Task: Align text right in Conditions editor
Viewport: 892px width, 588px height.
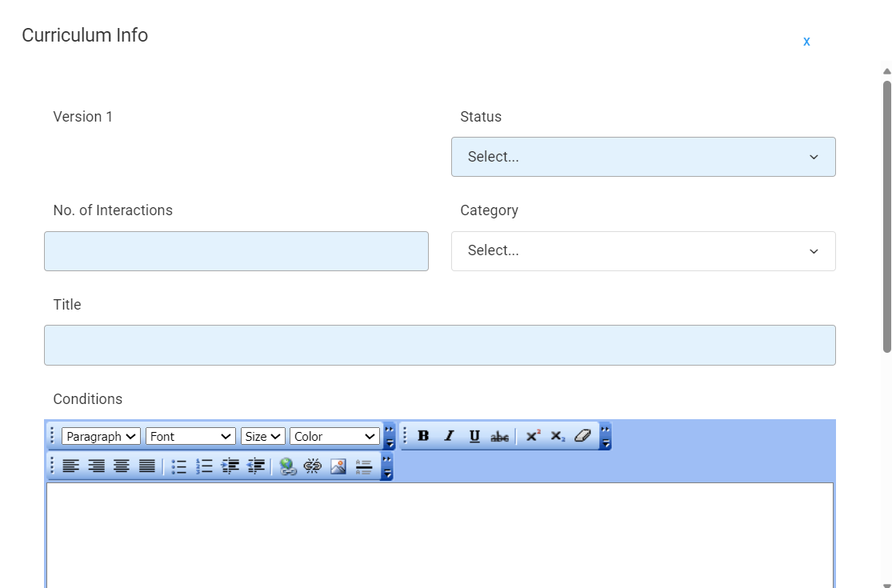Action: click(96, 466)
